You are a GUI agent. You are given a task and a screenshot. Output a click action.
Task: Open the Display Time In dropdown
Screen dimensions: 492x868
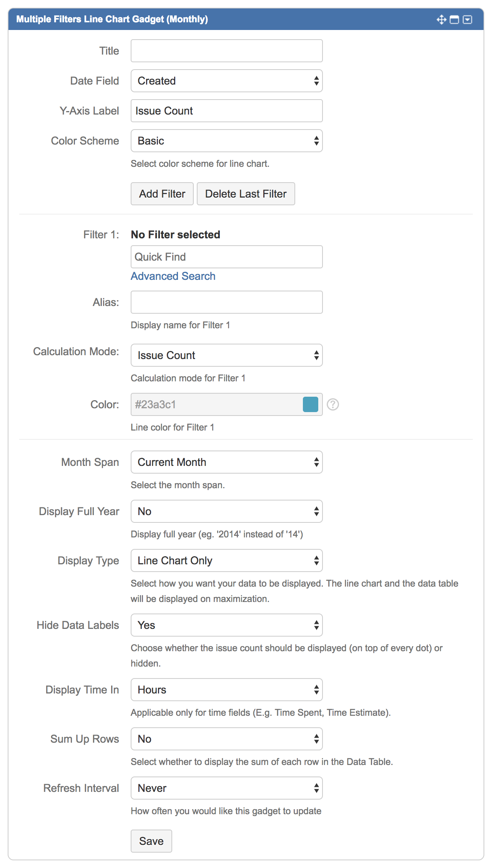point(226,690)
